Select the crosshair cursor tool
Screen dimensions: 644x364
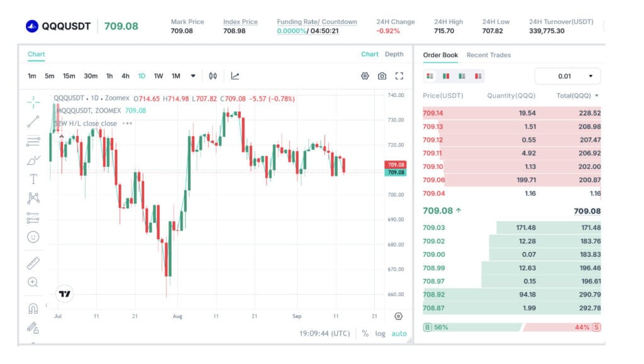33,101
